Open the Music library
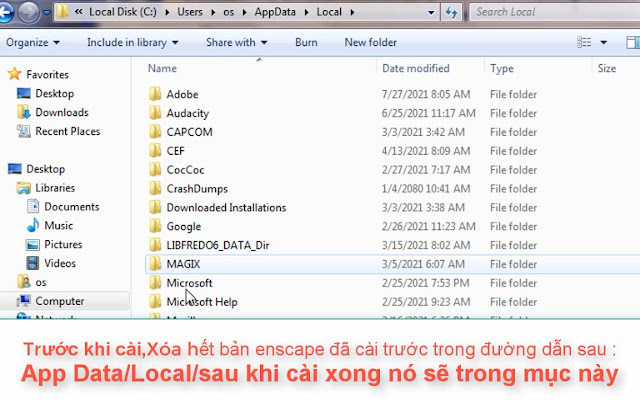 coord(49,225)
